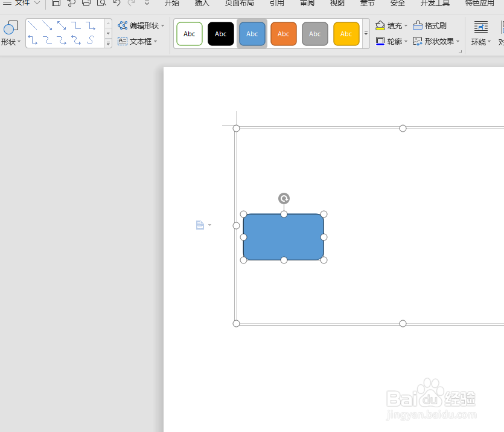Screen dimensions: 504x432
Task: Apply the gray Abc shape style
Action: pos(315,34)
